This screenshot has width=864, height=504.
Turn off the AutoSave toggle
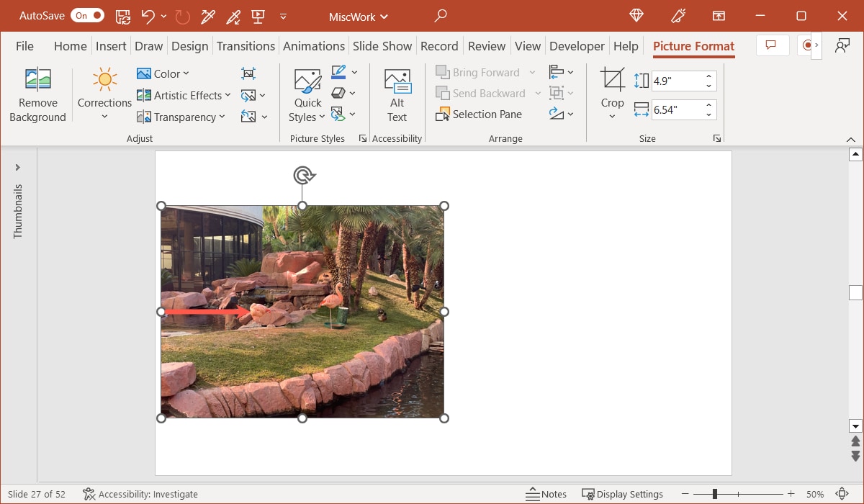[87, 15]
